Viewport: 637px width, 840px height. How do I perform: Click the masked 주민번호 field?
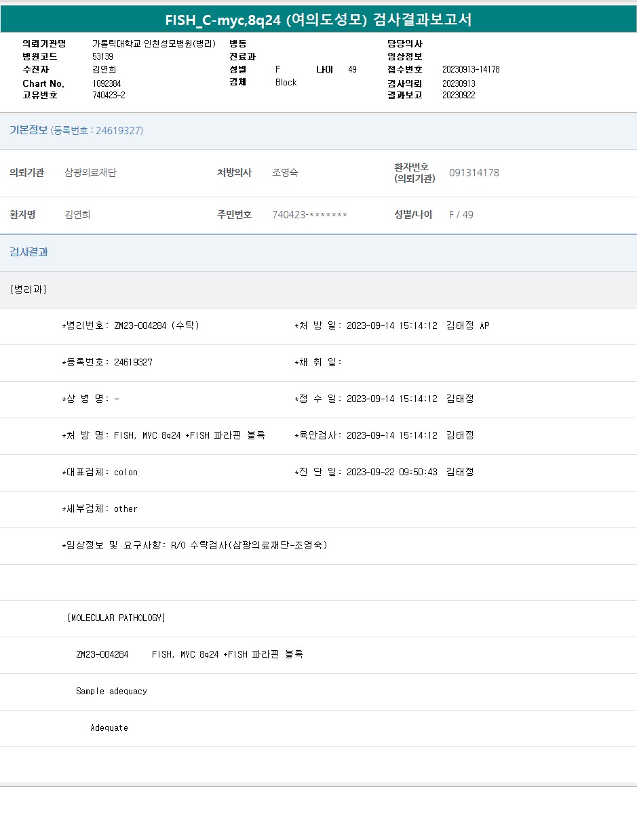[x=309, y=215]
